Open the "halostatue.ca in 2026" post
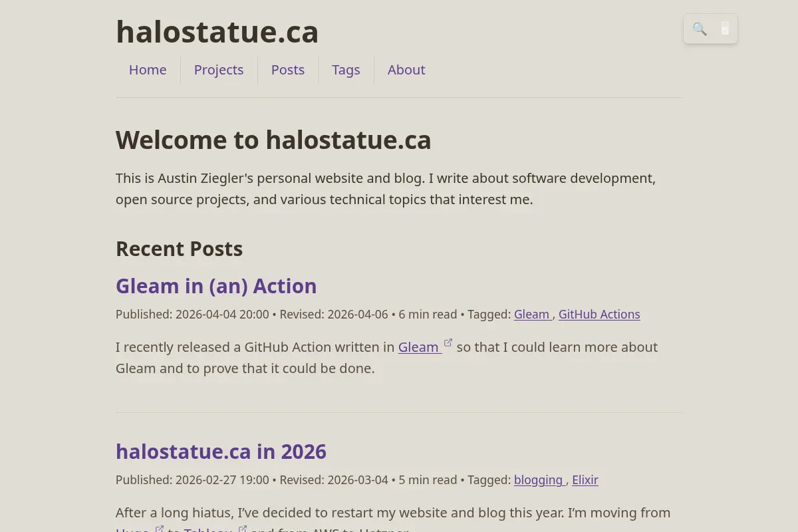798x532 pixels. [x=221, y=452]
